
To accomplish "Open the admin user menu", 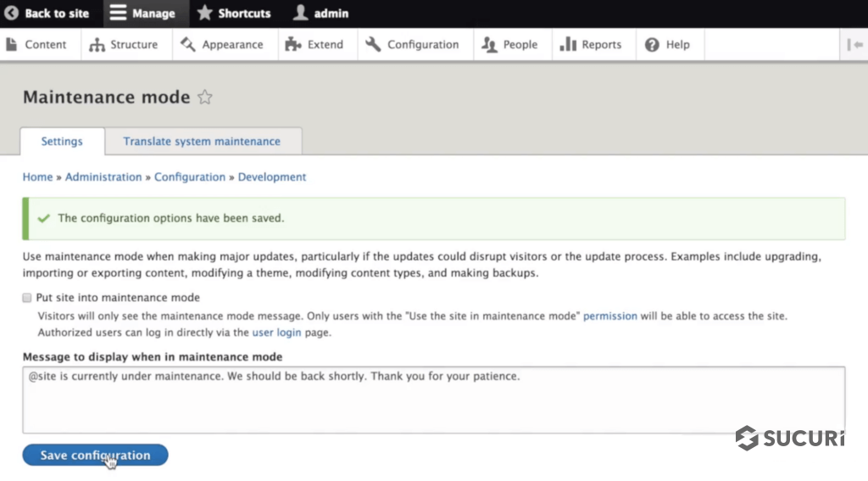I will [301, 14].
